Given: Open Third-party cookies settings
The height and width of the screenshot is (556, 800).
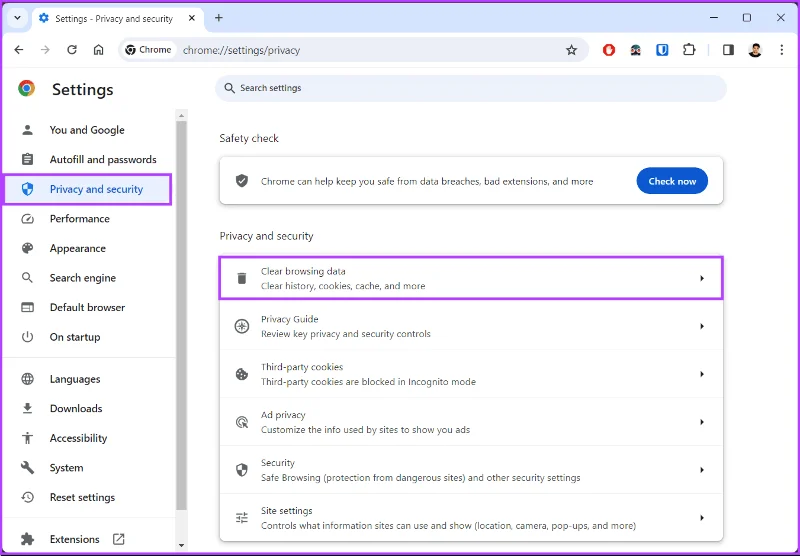Looking at the screenshot, I should (471, 374).
